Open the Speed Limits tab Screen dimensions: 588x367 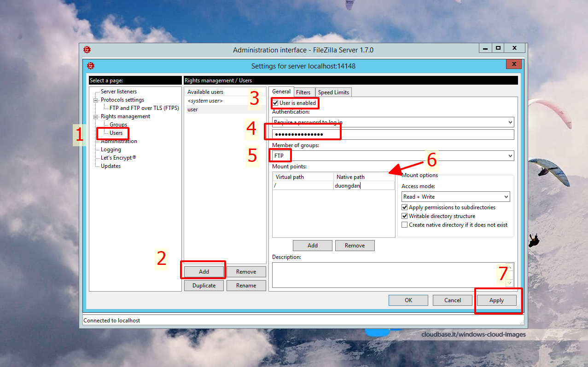(333, 92)
